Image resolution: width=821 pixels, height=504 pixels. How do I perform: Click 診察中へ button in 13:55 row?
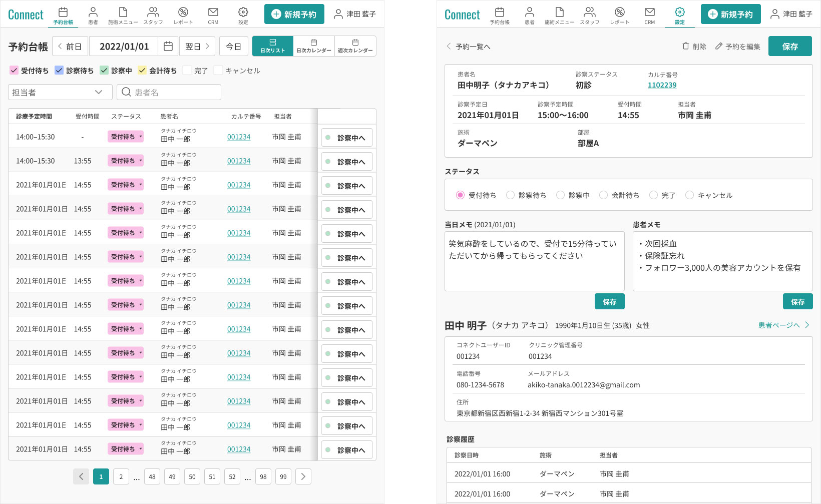coord(347,162)
